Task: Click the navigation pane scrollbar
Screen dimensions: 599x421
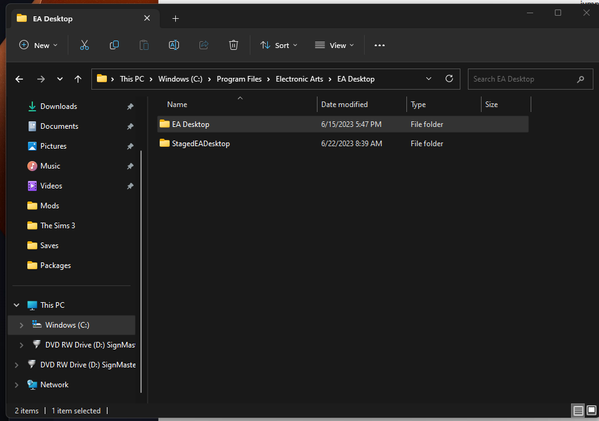Action: [x=141, y=271]
